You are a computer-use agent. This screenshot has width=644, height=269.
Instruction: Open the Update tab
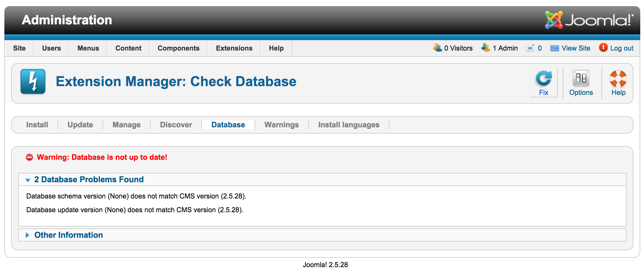[80, 125]
